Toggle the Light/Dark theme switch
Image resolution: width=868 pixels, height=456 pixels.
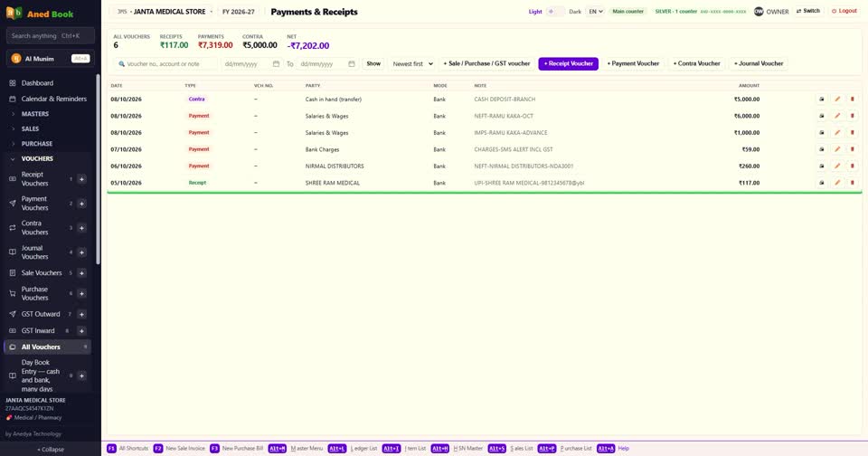tap(555, 11)
